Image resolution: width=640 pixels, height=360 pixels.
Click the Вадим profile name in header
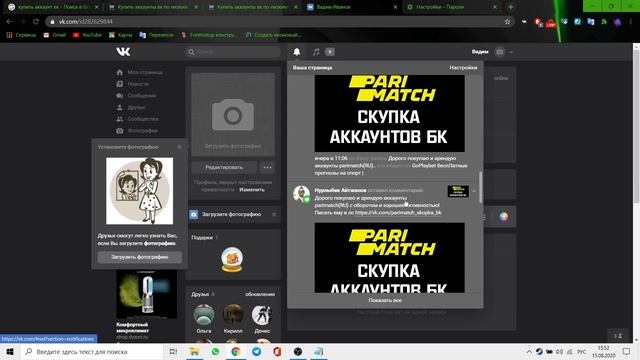click(x=480, y=52)
